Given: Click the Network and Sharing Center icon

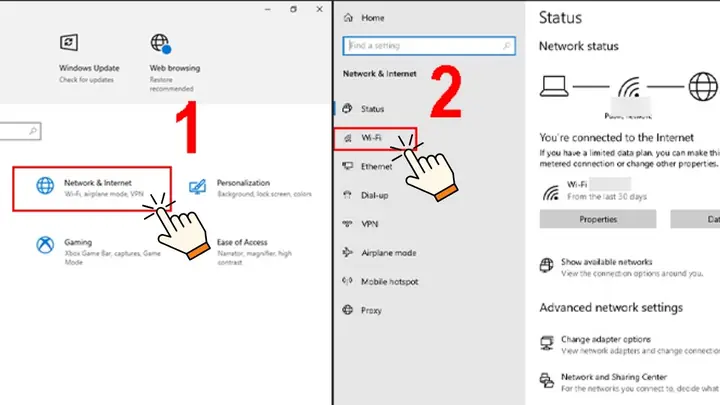Looking at the screenshot, I should 546,380.
